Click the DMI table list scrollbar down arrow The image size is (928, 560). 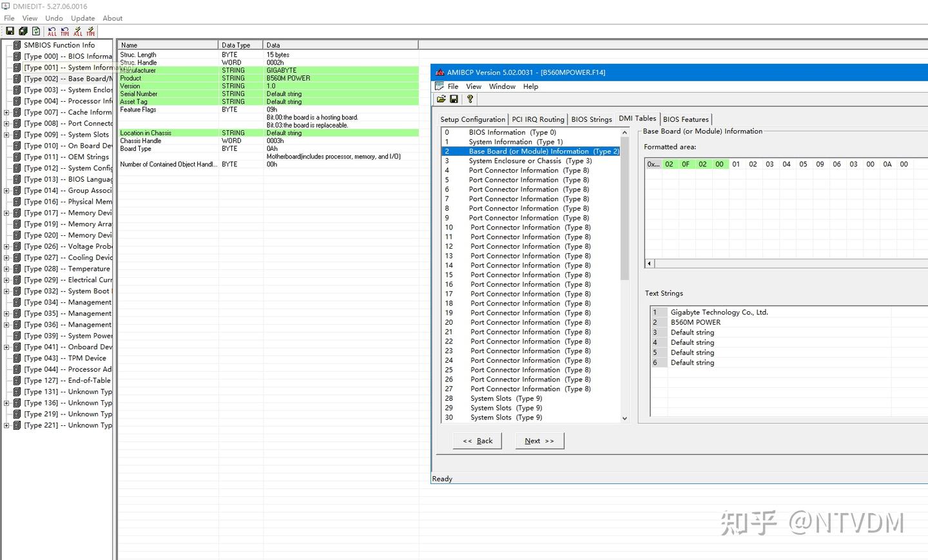point(624,418)
